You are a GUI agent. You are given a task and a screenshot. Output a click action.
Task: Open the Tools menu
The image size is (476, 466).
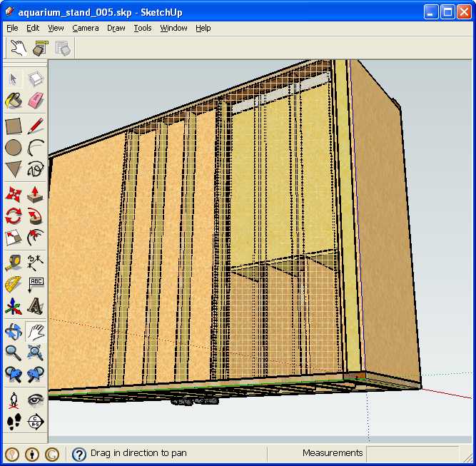coord(143,28)
